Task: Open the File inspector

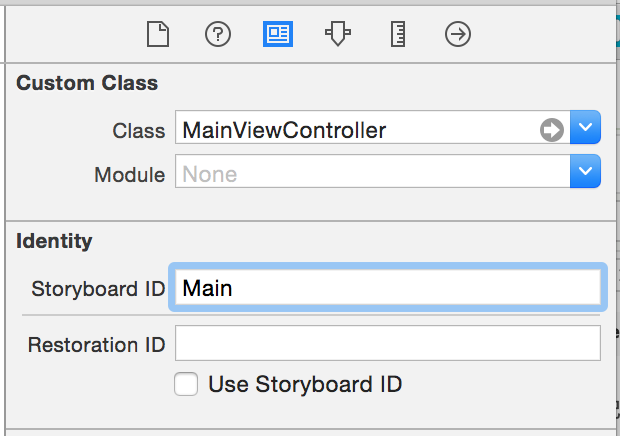Action: click(158, 34)
